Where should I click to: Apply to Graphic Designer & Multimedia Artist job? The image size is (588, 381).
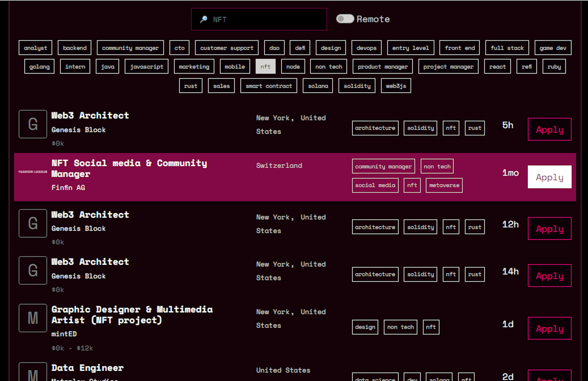click(549, 328)
